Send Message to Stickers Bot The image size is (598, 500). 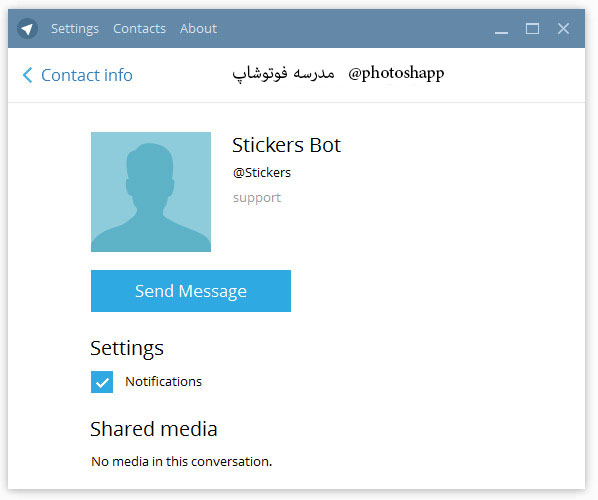pos(191,291)
